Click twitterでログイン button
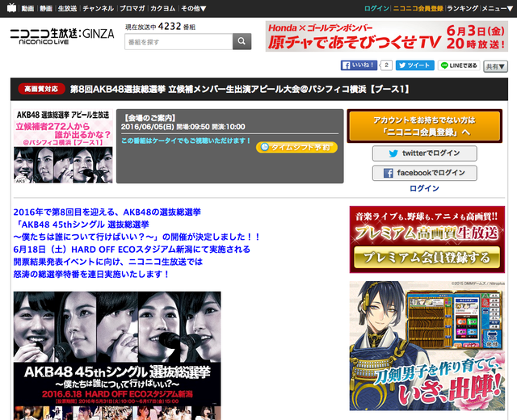517x420 pixels. click(425, 153)
